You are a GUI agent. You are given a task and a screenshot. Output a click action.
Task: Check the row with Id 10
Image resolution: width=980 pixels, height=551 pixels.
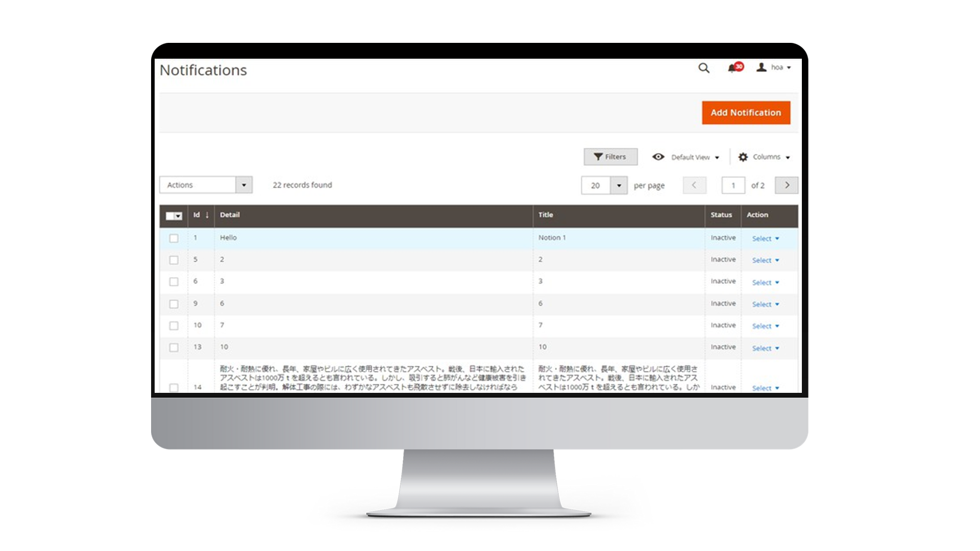[174, 325]
